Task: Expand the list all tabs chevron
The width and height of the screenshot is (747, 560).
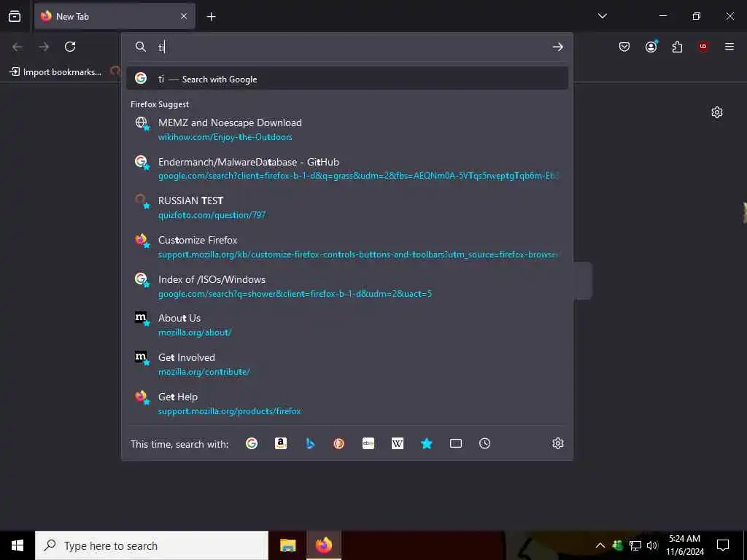Action: 602,16
